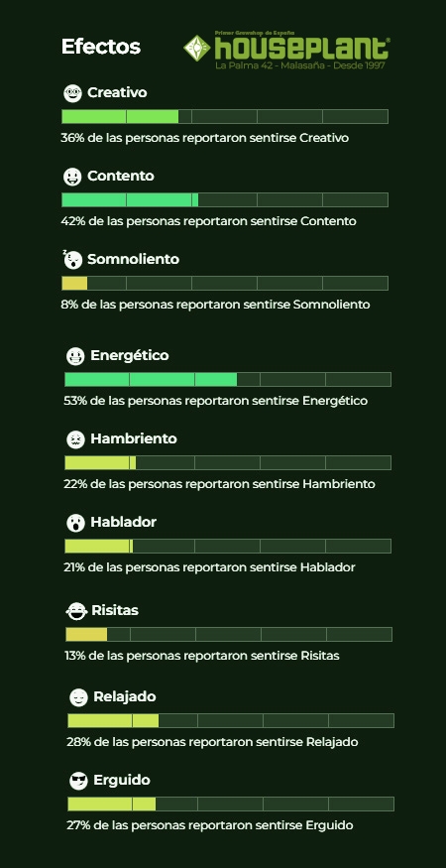
Task: Select the Hambriento 22% progress bar
Action: [x=228, y=463]
